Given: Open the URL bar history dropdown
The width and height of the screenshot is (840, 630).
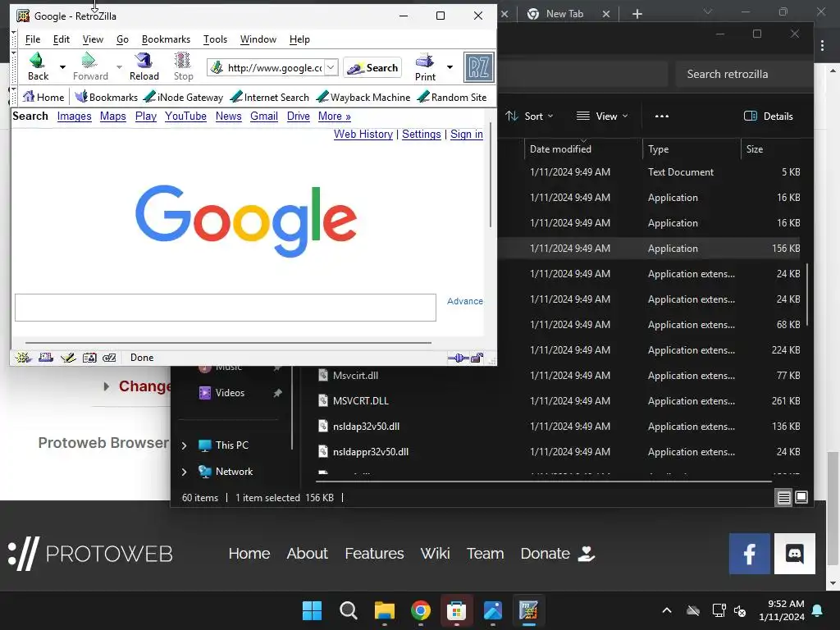Looking at the screenshot, I should pos(331,67).
